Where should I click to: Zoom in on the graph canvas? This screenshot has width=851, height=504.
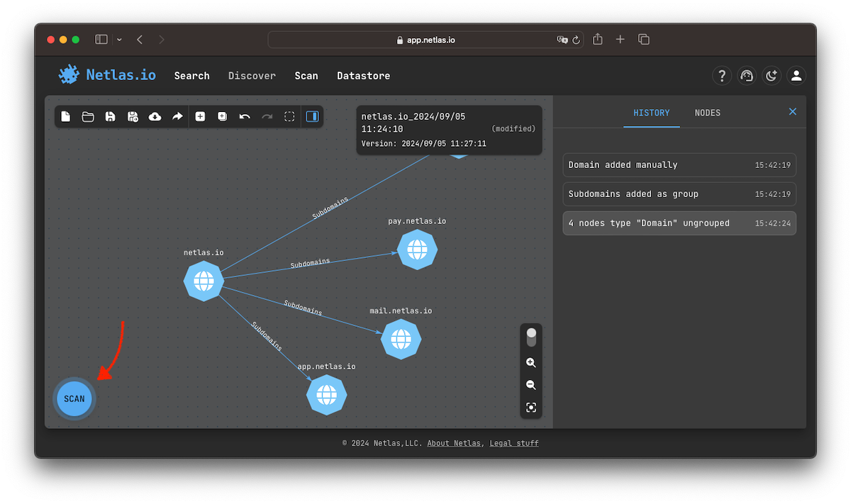(531, 362)
